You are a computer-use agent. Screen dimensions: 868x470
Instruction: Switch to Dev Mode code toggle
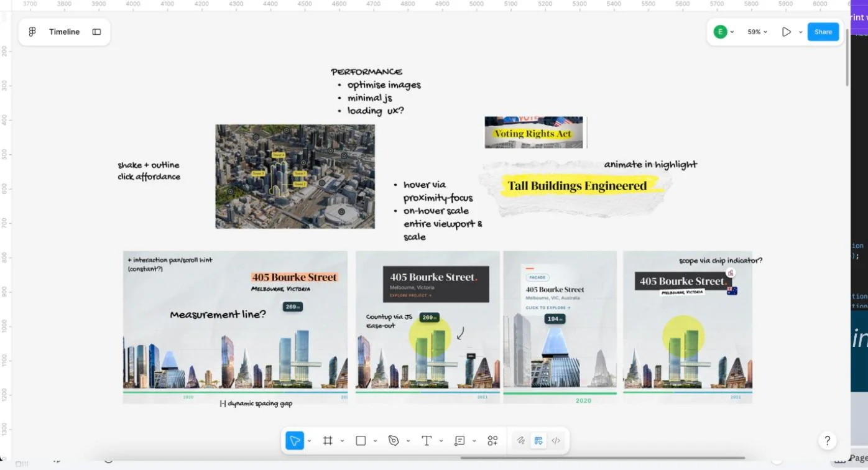tap(556, 441)
